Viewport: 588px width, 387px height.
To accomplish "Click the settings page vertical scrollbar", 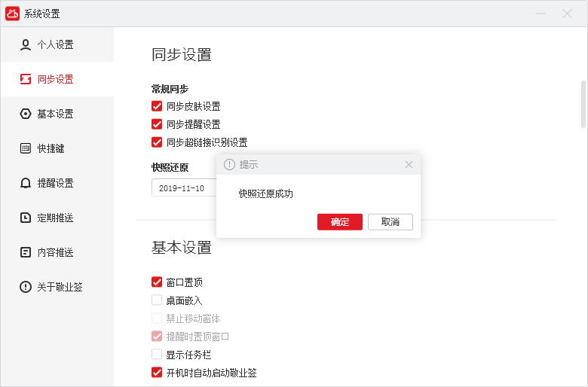I will click(583, 105).
